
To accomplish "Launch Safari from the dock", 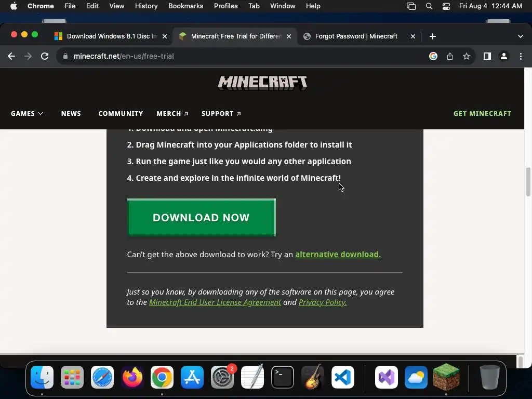I will click(102, 377).
